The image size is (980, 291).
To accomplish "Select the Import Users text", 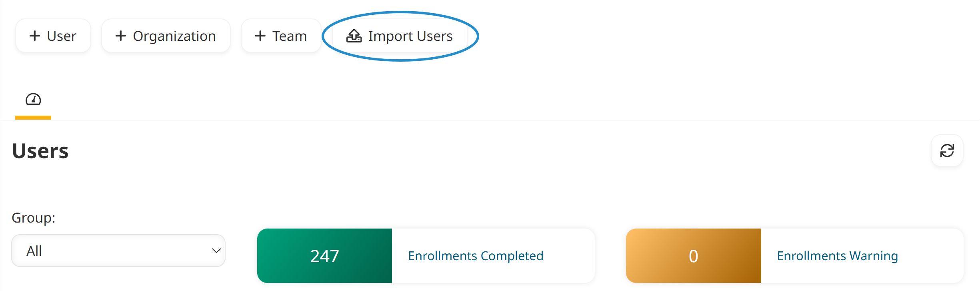I will (410, 36).
